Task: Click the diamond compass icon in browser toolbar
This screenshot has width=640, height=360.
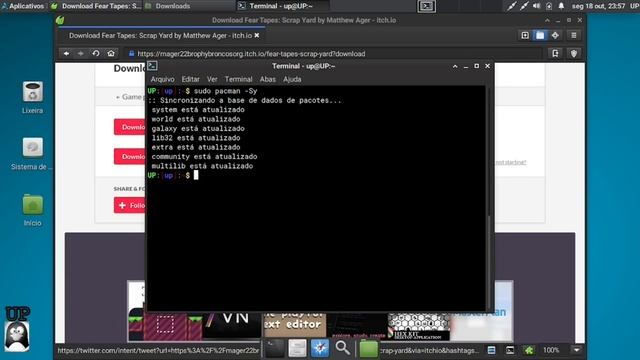Action: pos(555,36)
